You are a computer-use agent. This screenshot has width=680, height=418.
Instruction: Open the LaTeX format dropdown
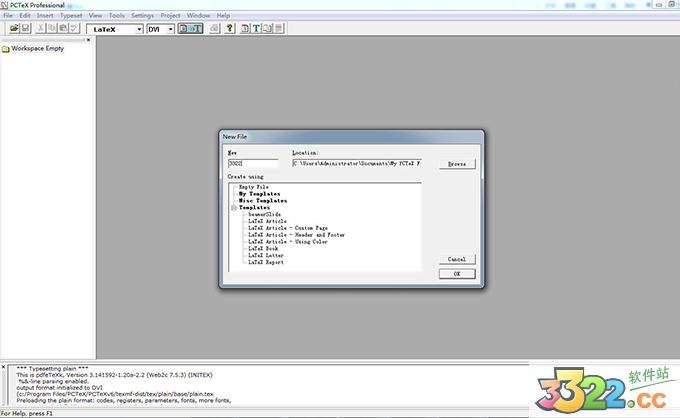point(139,29)
